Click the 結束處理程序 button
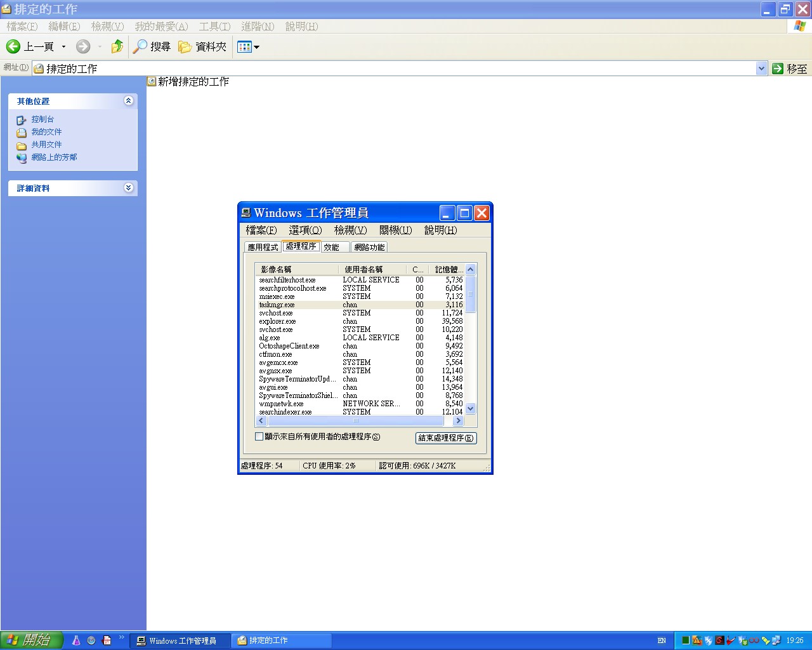Screen dimensions: 812x650 445,438
